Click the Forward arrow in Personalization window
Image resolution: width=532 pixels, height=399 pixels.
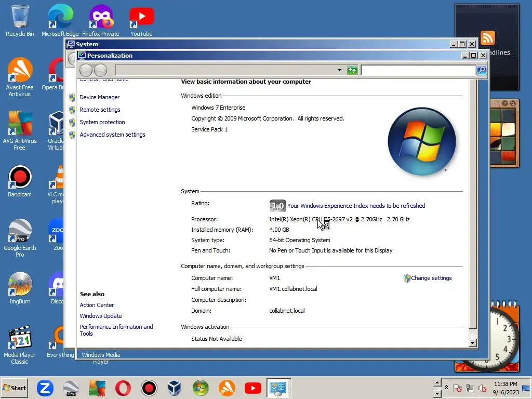[100, 70]
